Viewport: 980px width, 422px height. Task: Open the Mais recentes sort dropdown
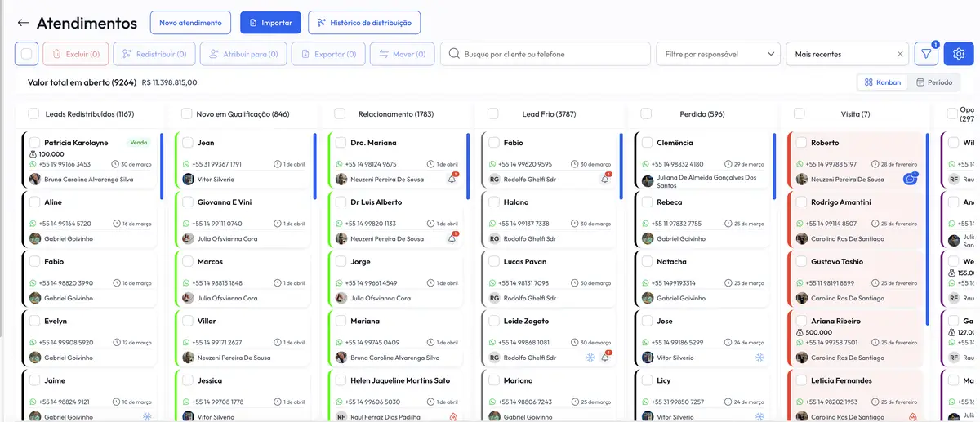click(847, 54)
